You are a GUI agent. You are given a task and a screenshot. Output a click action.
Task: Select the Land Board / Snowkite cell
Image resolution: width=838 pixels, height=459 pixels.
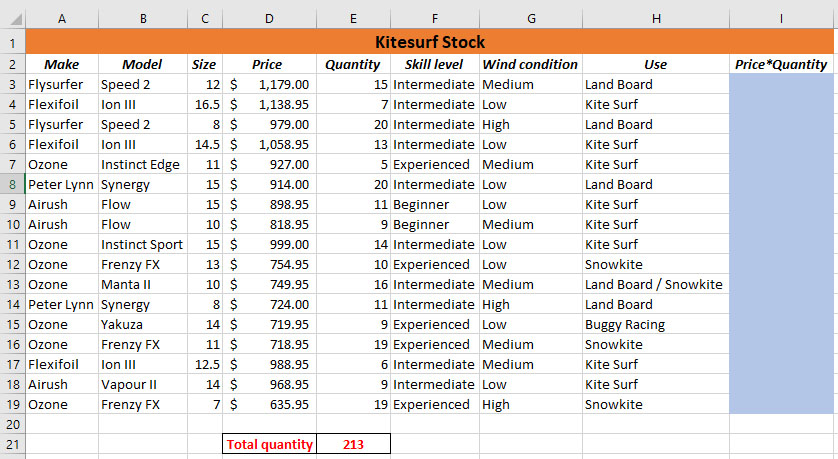(656, 284)
